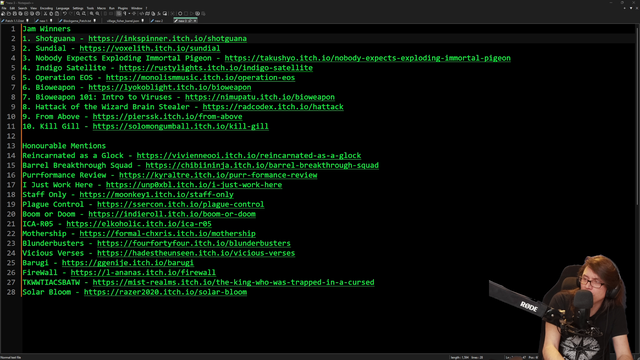Open the Search menu
The height and width of the screenshot is (360, 640).
pyautogui.click(x=22, y=8)
